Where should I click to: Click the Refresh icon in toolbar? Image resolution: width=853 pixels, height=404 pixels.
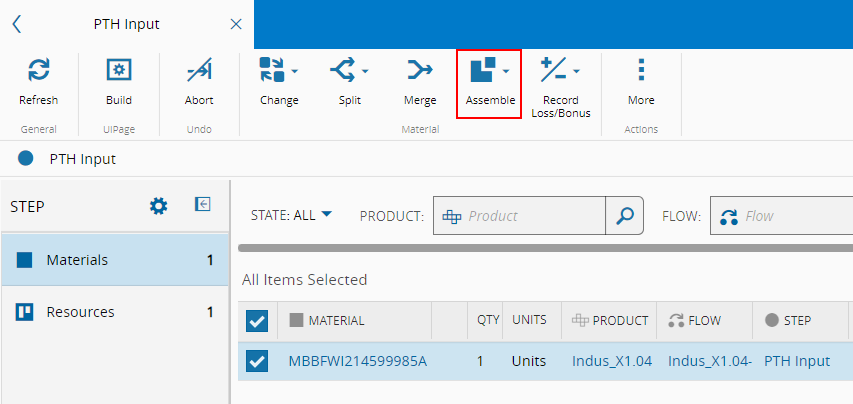[x=38, y=71]
